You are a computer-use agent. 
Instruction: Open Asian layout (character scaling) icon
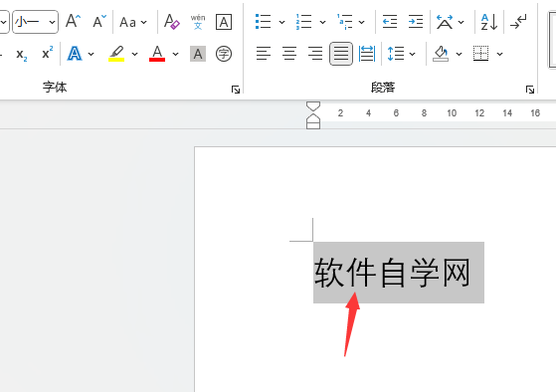point(445,22)
